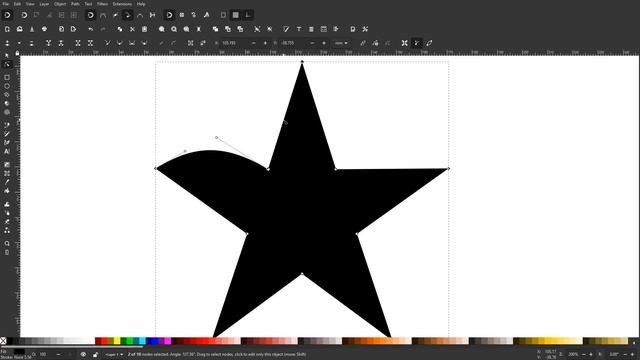Click the palette horizontal scrollbar
The width and height of the screenshot is (640, 360).
pyautogui.click(x=72, y=347)
